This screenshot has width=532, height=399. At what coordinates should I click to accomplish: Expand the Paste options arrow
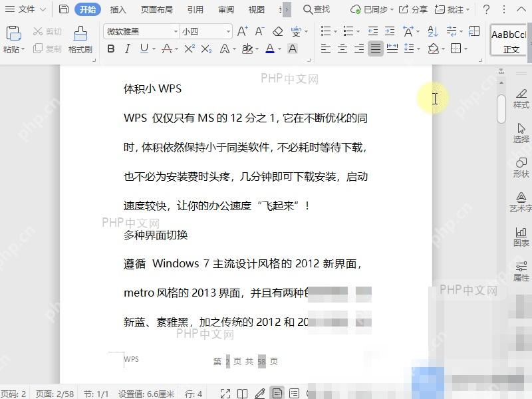tap(23, 49)
